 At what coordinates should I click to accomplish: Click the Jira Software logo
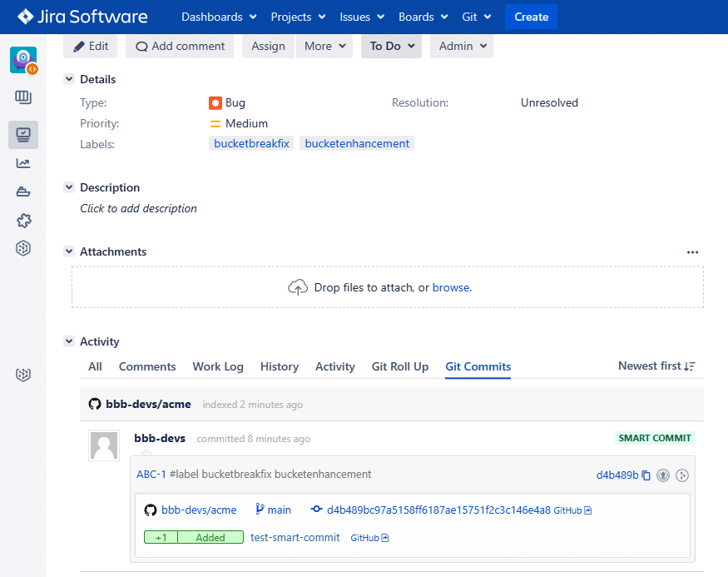pos(82,17)
